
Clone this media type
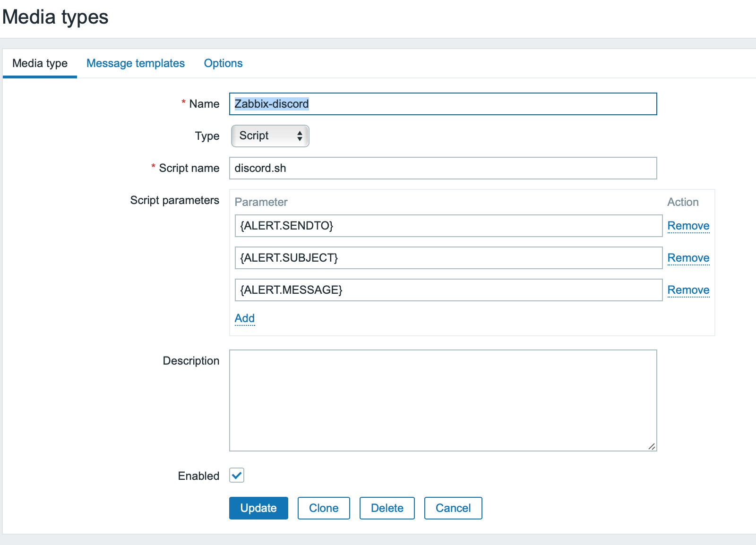pos(324,508)
